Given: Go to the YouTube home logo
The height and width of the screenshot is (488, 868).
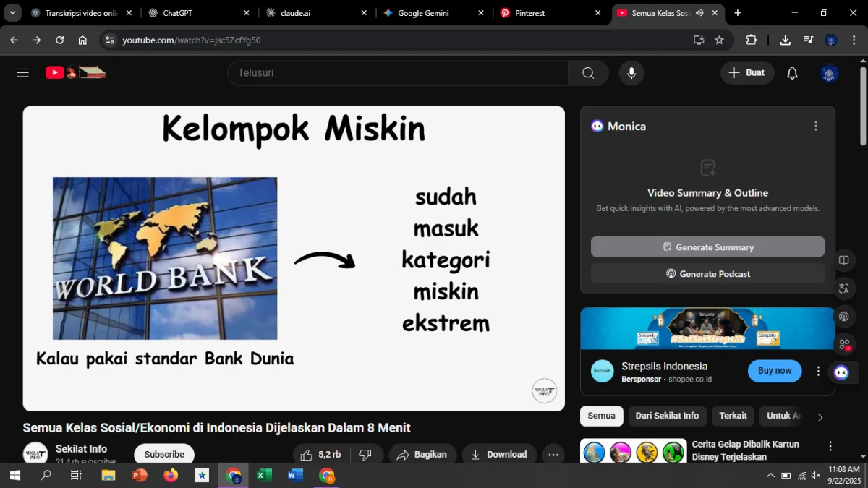Looking at the screenshot, I should point(75,72).
